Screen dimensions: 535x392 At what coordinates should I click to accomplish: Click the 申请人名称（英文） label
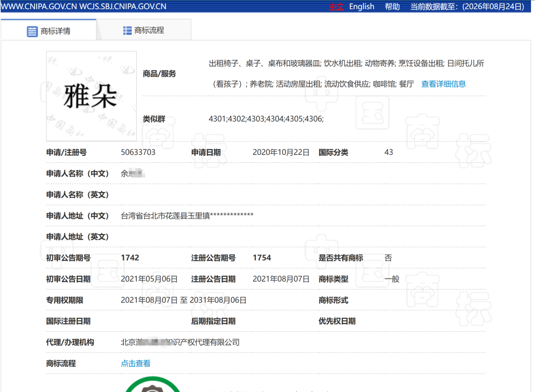click(x=77, y=195)
